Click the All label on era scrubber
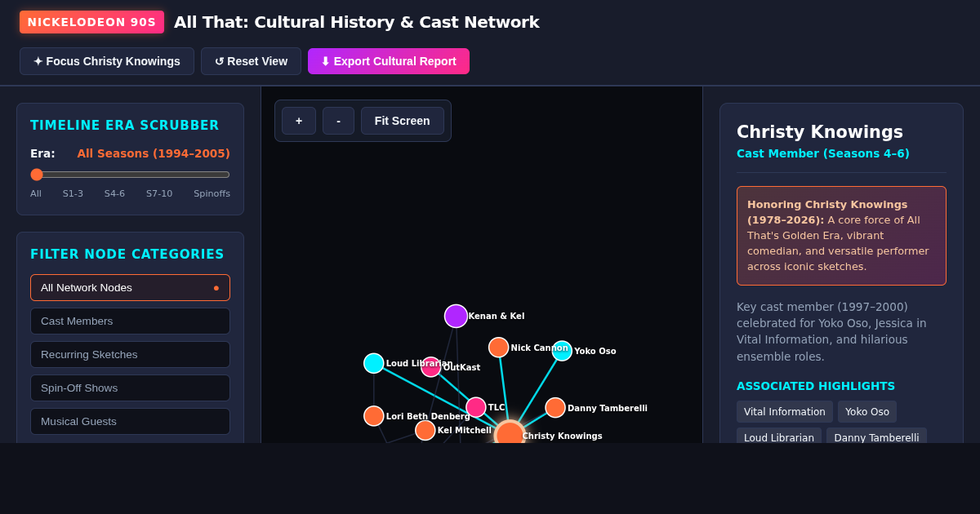The height and width of the screenshot is (514, 980). click(x=36, y=193)
